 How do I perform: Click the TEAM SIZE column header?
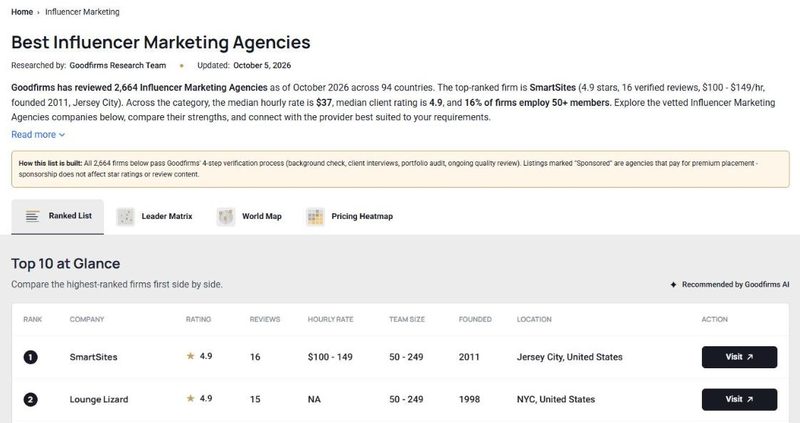click(407, 319)
